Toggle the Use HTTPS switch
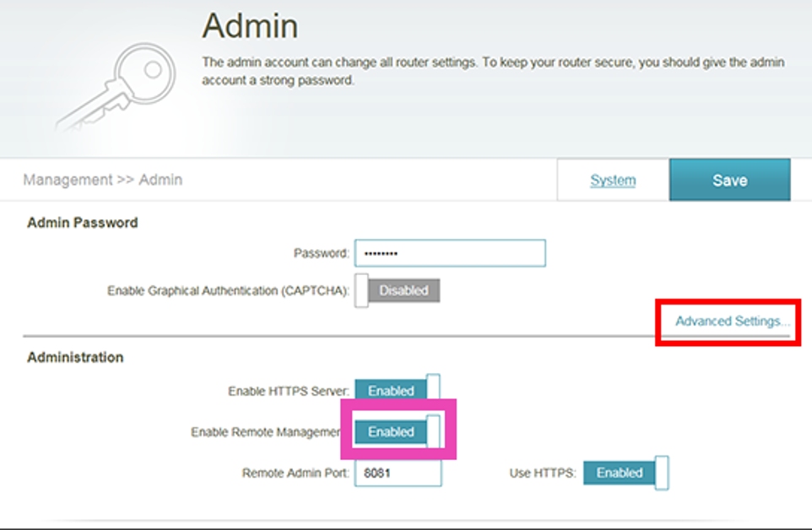 [625, 473]
